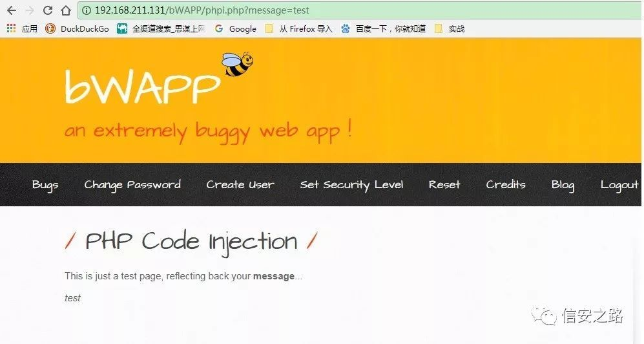This screenshot has height=344, width=644.
Task: Click 'an extremely buggy web app !' tagline
Action: [208, 131]
